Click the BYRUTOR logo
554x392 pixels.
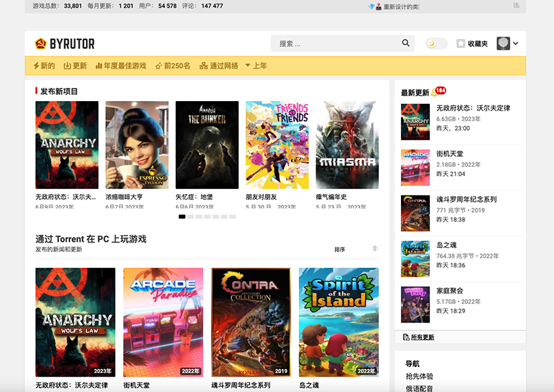click(64, 44)
